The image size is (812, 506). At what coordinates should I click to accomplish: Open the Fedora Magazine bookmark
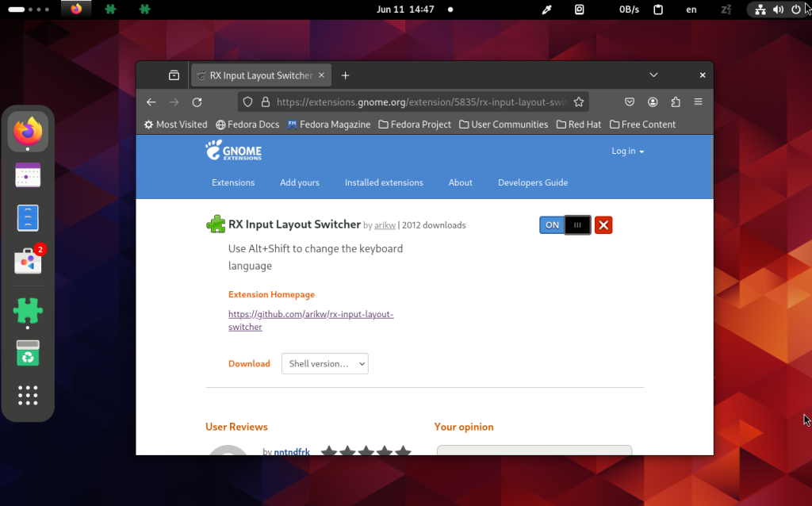pos(329,125)
